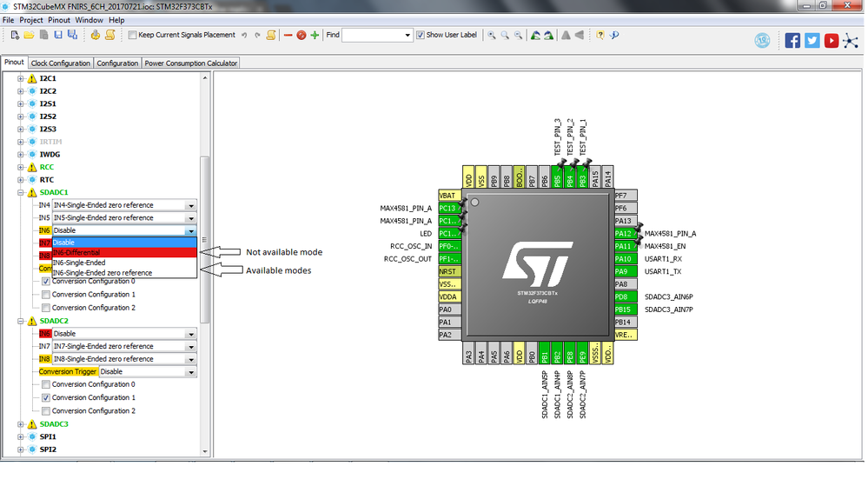This screenshot has height=486, width=868.
Task: Check SDADC1 Conversion Configuration 1
Action: (46, 295)
